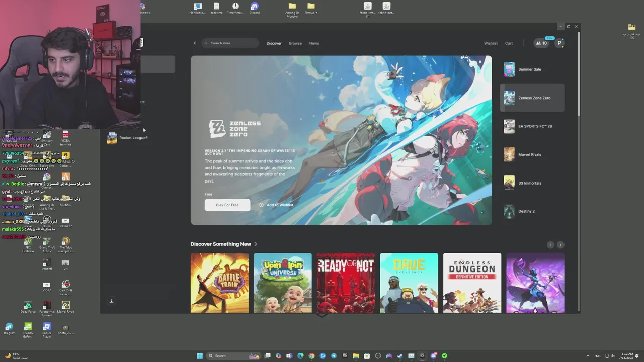
Task: Select Summer Sale in the carousel list
Action: pyautogui.click(x=532, y=69)
